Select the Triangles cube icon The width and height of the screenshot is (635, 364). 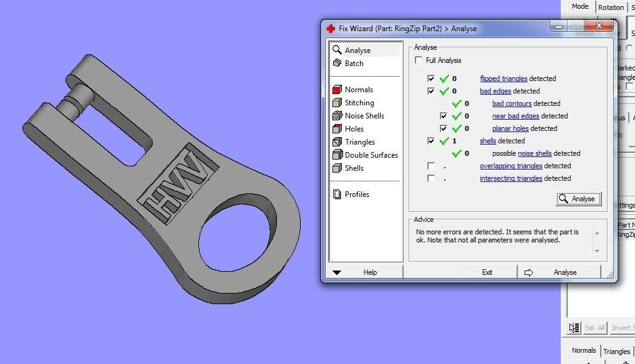pyautogui.click(x=337, y=141)
